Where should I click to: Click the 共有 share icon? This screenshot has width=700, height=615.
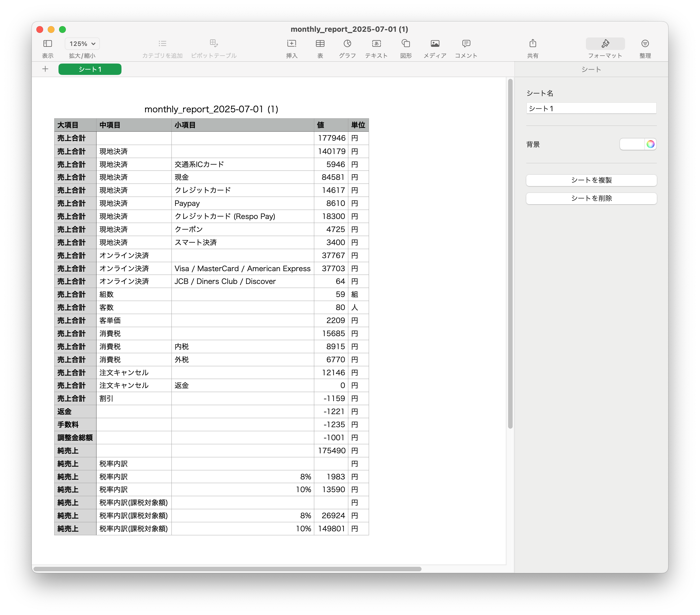click(533, 43)
